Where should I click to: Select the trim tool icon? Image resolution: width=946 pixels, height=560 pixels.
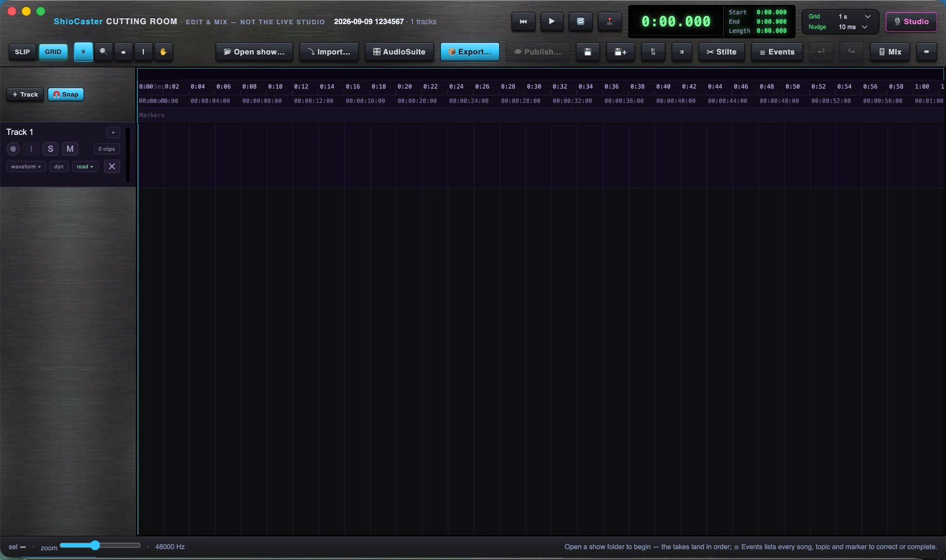click(123, 52)
